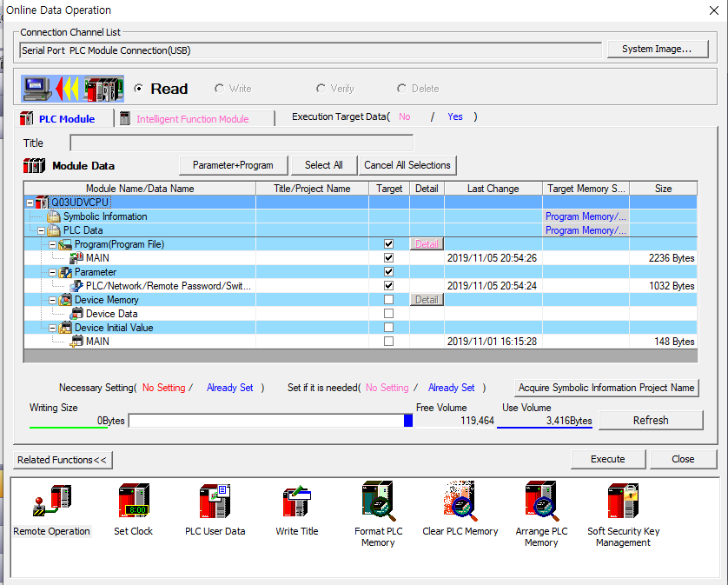The height and width of the screenshot is (585, 728).
Task: Click the Title input field
Action: [x=242, y=143]
